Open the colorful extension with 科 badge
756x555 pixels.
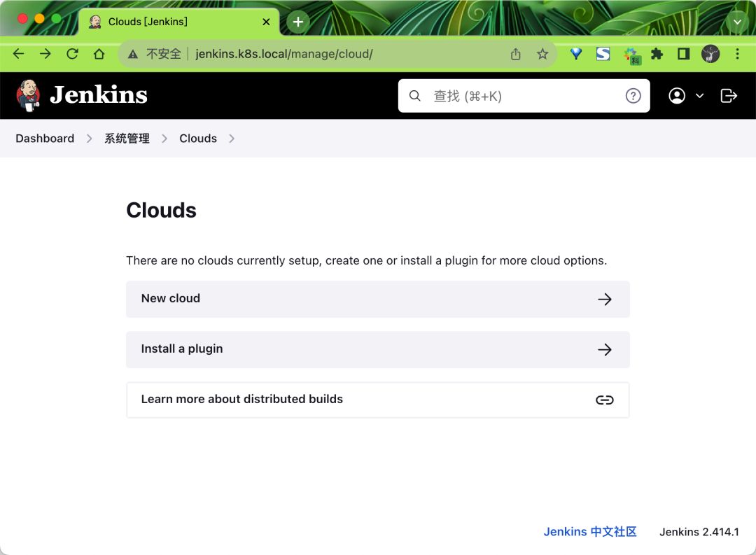pyautogui.click(x=631, y=55)
